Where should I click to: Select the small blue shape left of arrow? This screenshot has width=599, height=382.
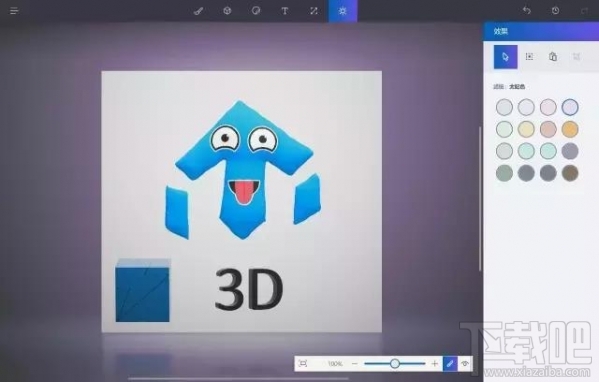click(x=177, y=212)
